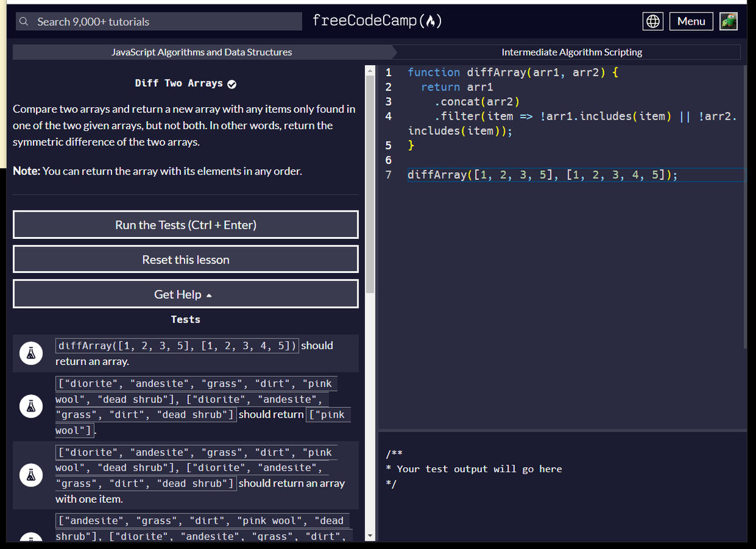Click '.concat(arr2)' on editor line 3
The height and width of the screenshot is (549, 756).
pyautogui.click(x=476, y=101)
